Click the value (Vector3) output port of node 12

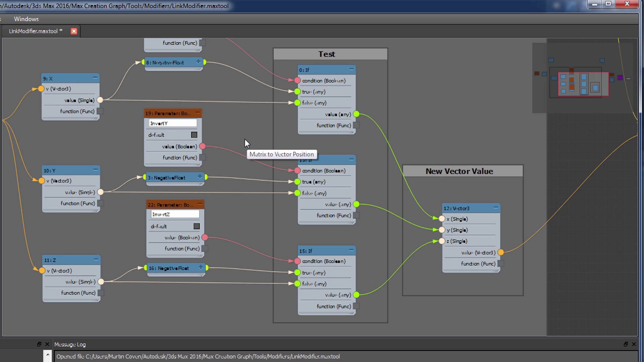tap(501, 252)
